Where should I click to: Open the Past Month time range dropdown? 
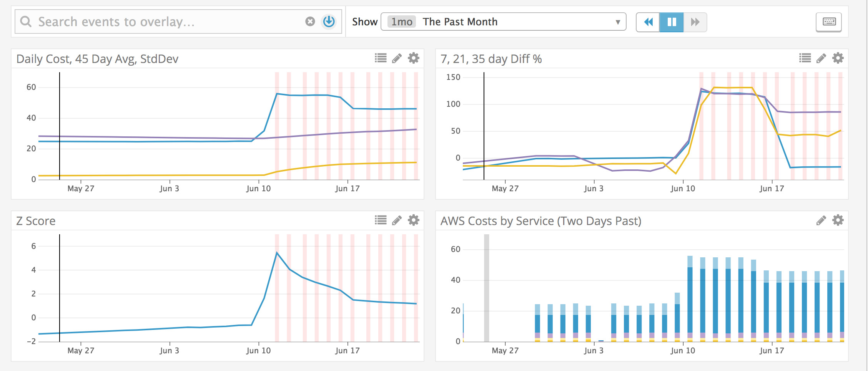(503, 22)
